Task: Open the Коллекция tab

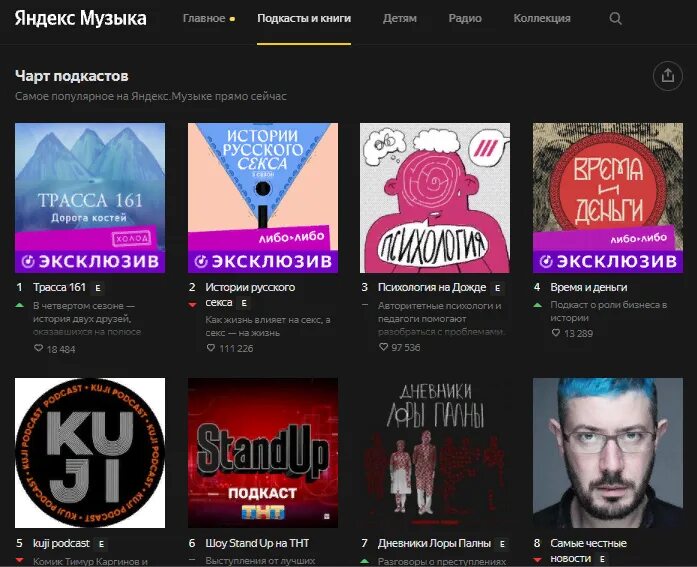Action: pyautogui.click(x=542, y=18)
